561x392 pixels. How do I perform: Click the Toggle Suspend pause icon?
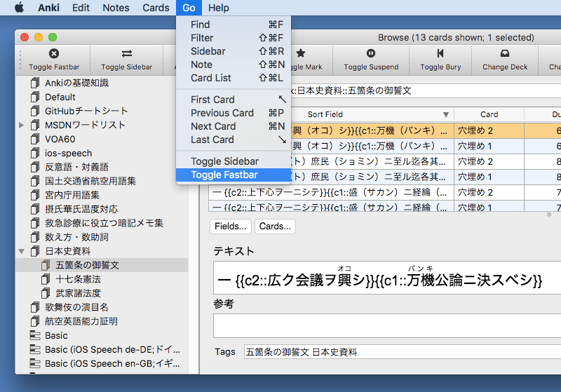pyautogui.click(x=371, y=53)
